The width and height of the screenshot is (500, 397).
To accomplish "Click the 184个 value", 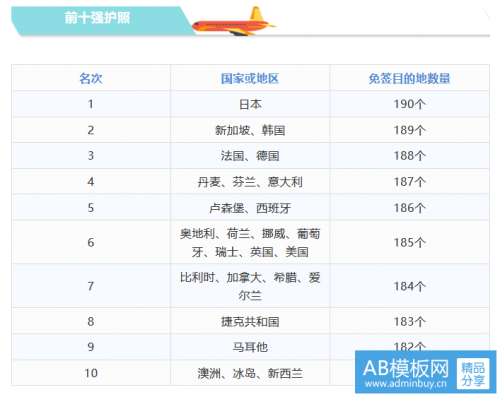I will (x=409, y=286).
